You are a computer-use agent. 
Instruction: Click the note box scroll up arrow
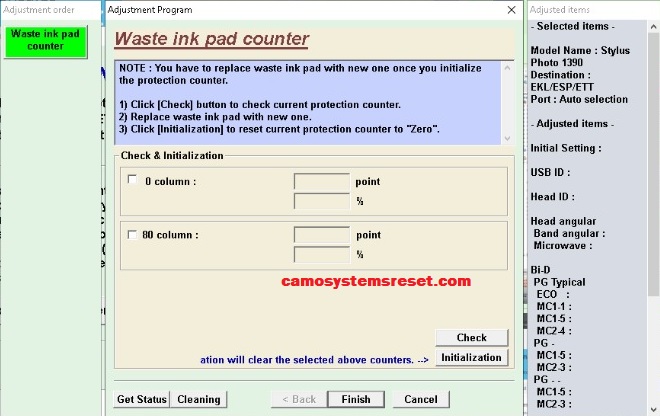click(507, 68)
